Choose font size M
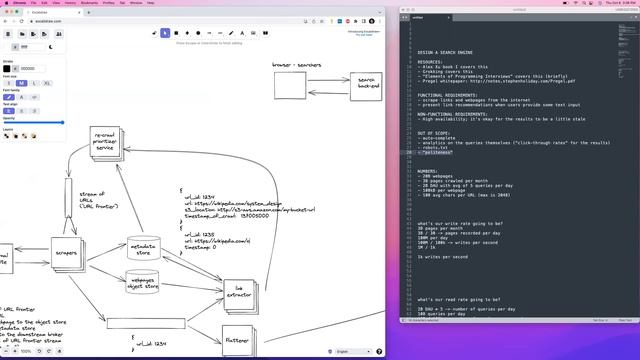 [21, 83]
